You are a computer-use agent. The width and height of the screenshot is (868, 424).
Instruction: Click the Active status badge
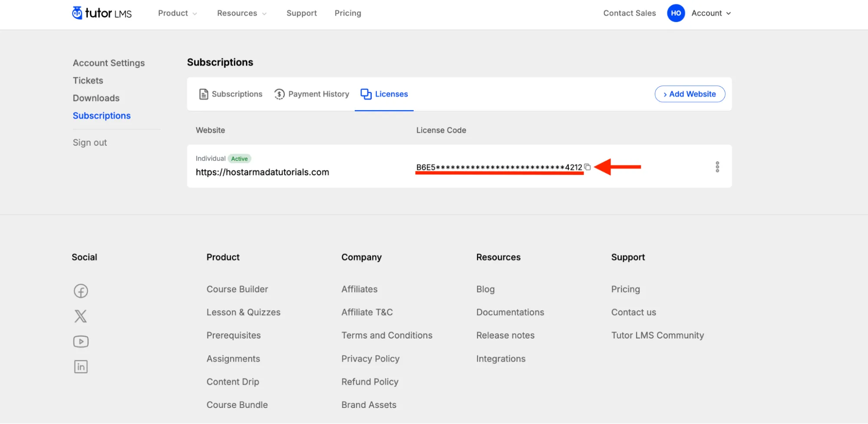pos(239,158)
